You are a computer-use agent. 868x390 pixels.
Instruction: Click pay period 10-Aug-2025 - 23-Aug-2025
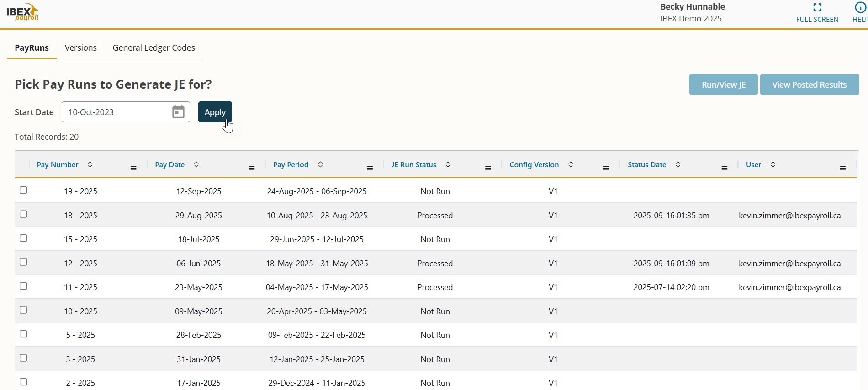click(x=317, y=216)
